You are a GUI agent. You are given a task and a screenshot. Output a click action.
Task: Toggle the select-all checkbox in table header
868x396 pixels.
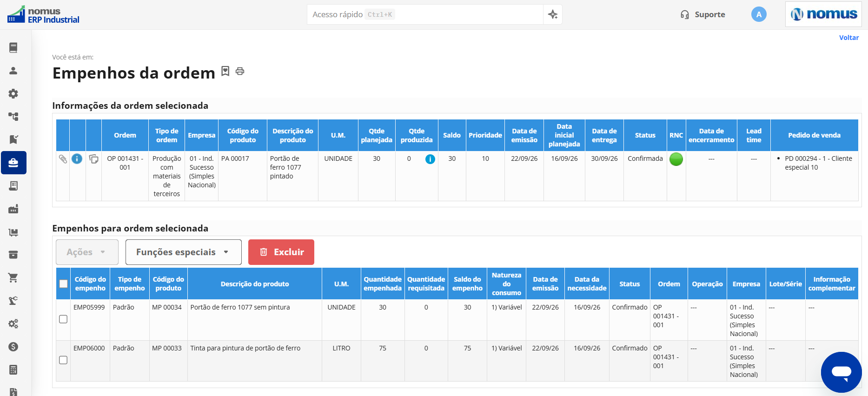[x=64, y=284]
